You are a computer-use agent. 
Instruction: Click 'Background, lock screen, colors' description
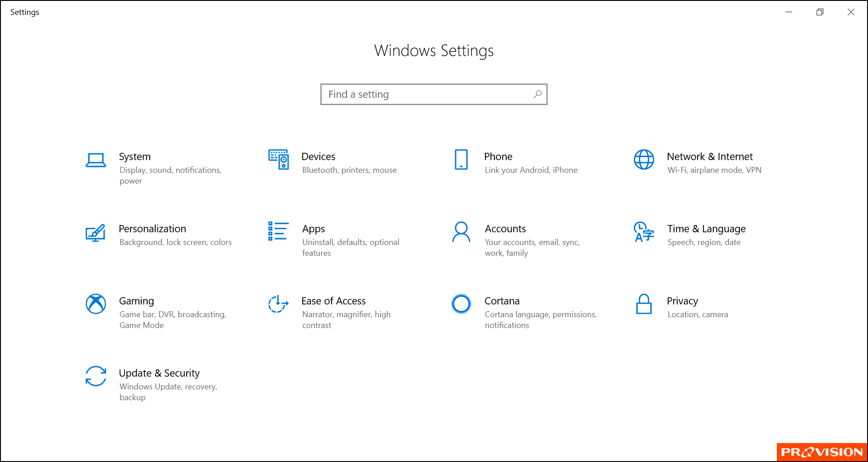[x=175, y=242]
